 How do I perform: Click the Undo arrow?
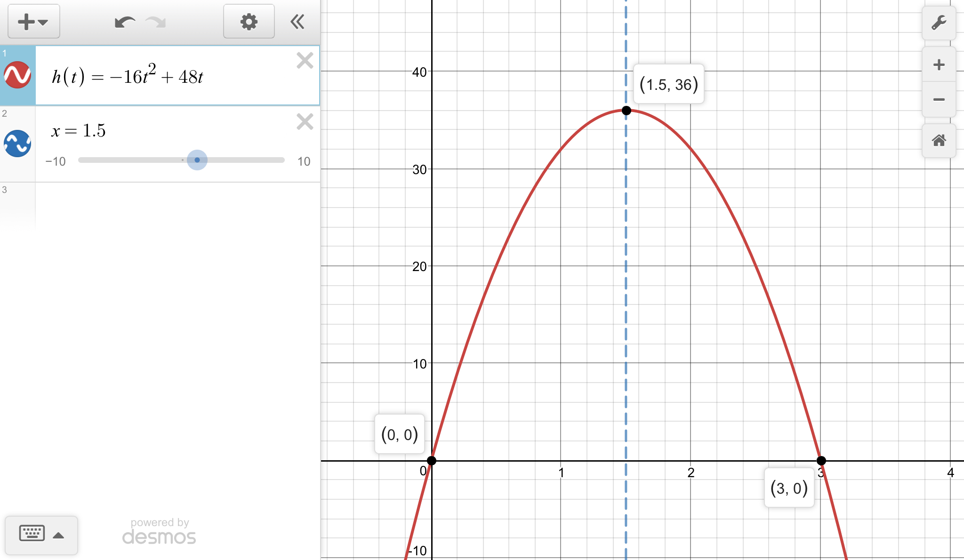point(124,22)
